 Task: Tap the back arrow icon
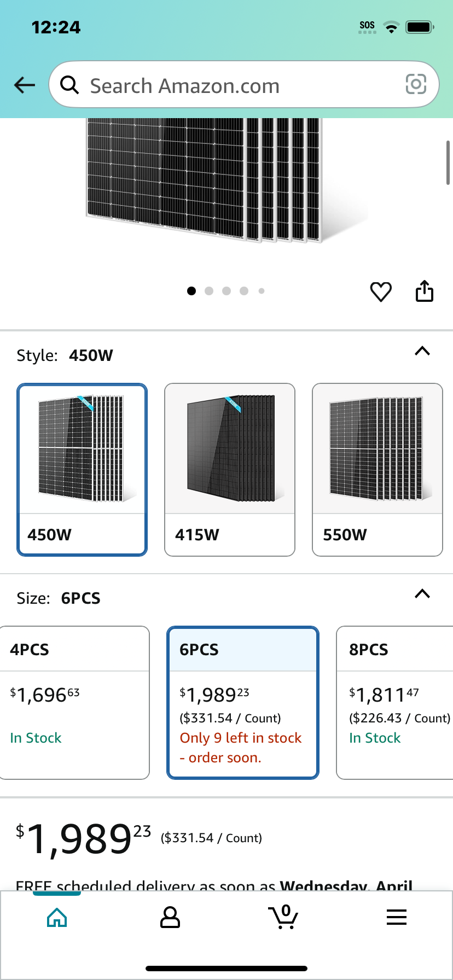click(25, 85)
